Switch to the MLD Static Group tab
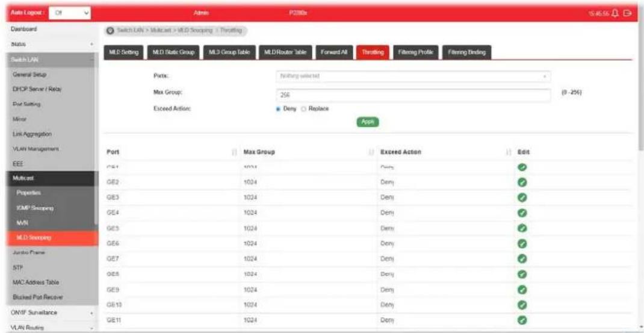The width and height of the screenshot is (644, 333). click(x=173, y=52)
